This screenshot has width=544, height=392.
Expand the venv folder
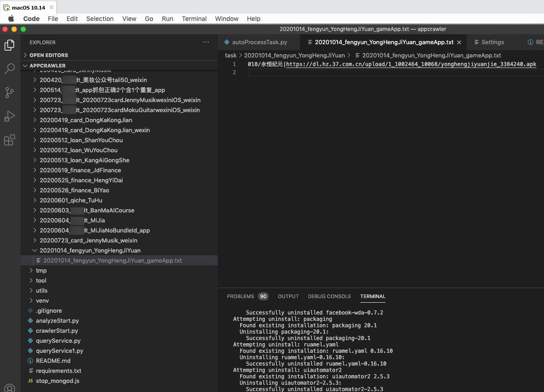[x=31, y=300]
